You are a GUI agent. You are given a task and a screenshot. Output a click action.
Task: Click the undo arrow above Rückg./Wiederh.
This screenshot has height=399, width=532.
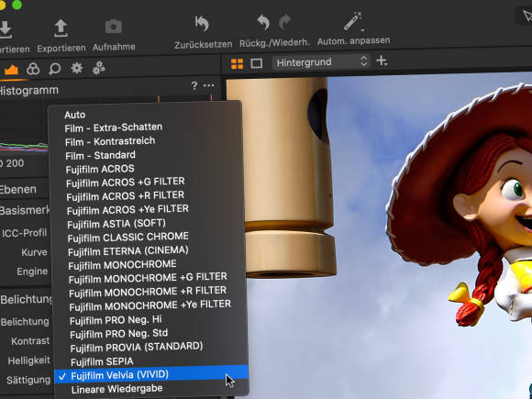(263, 22)
